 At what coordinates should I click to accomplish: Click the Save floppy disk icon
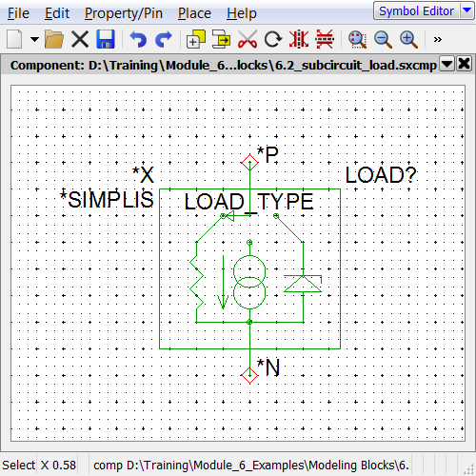106,39
